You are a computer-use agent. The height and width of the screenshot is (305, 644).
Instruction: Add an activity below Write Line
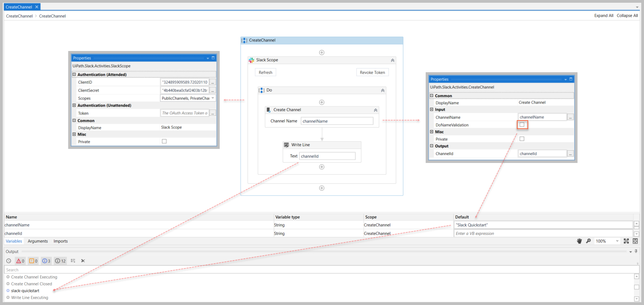point(322,167)
